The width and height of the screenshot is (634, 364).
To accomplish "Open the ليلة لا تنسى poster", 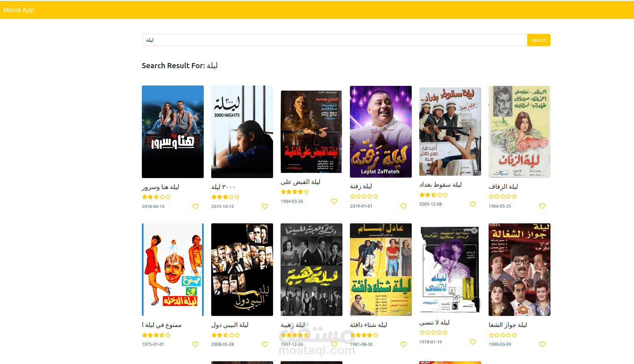I will coord(450,269).
